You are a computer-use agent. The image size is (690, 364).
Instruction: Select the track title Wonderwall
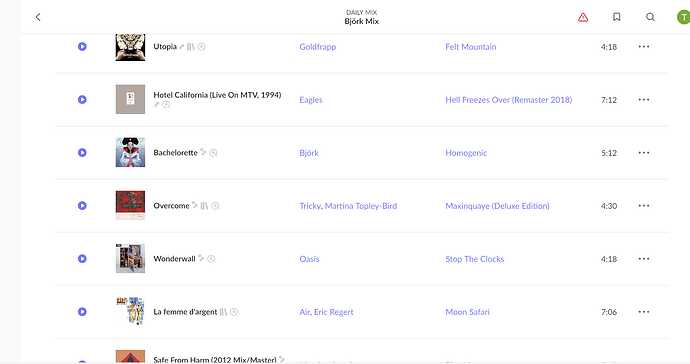click(x=174, y=259)
